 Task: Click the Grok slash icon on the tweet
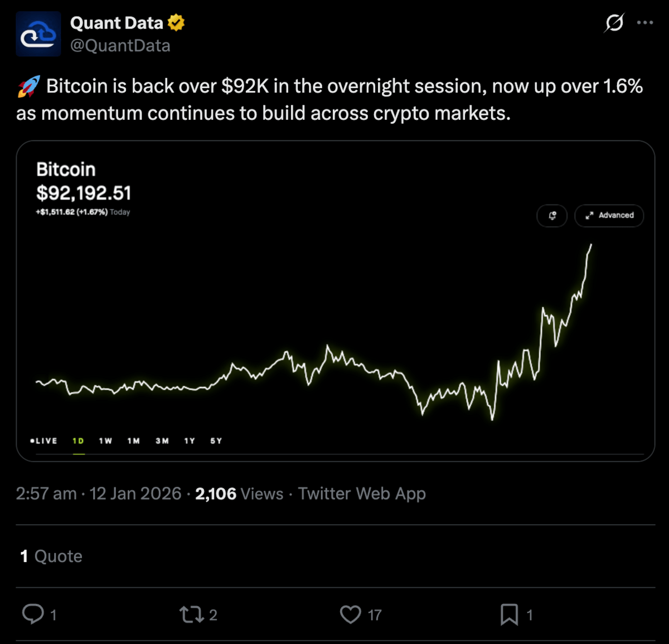pos(614,23)
